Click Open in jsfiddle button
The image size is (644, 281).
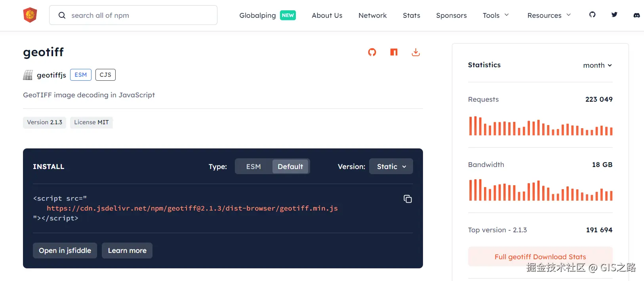click(65, 251)
